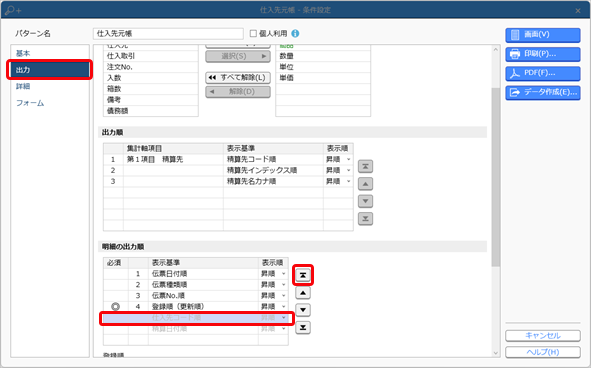
Task: Select 数量 in the selected items list
Action: [x=323, y=56]
